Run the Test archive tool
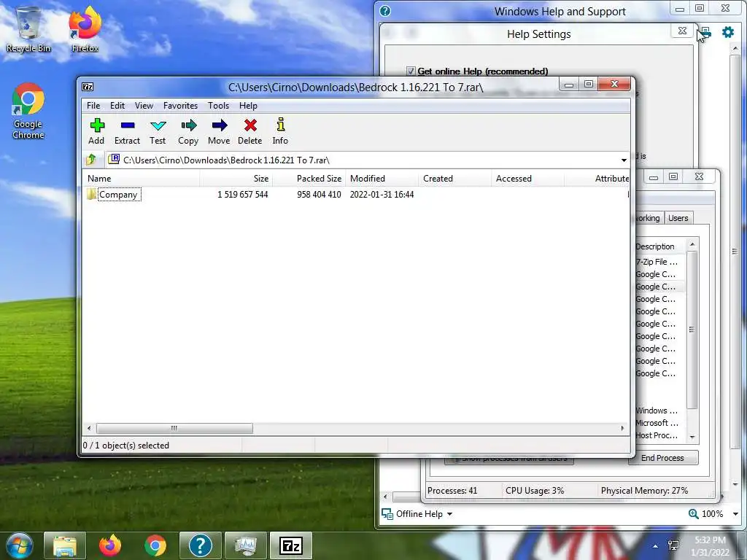 tap(158, 131)
